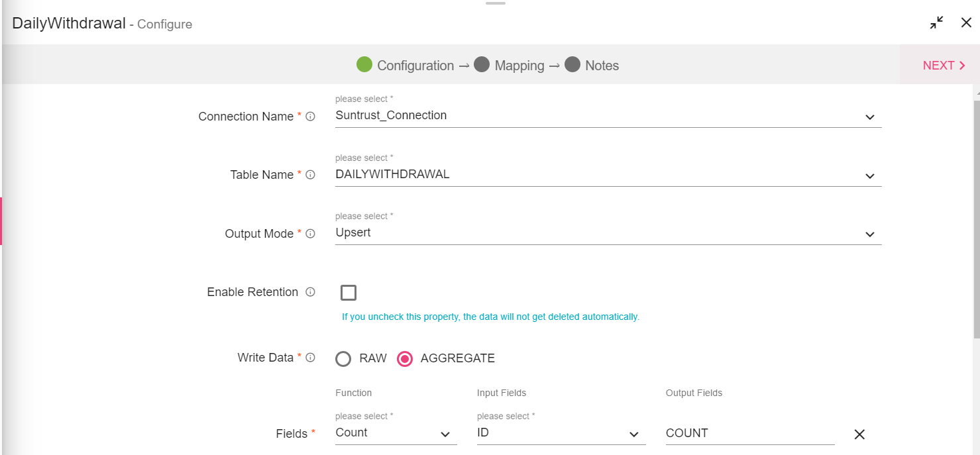Remove the Count field row
The width and height of the screenshot is (980, 455).
click(859, 434)
